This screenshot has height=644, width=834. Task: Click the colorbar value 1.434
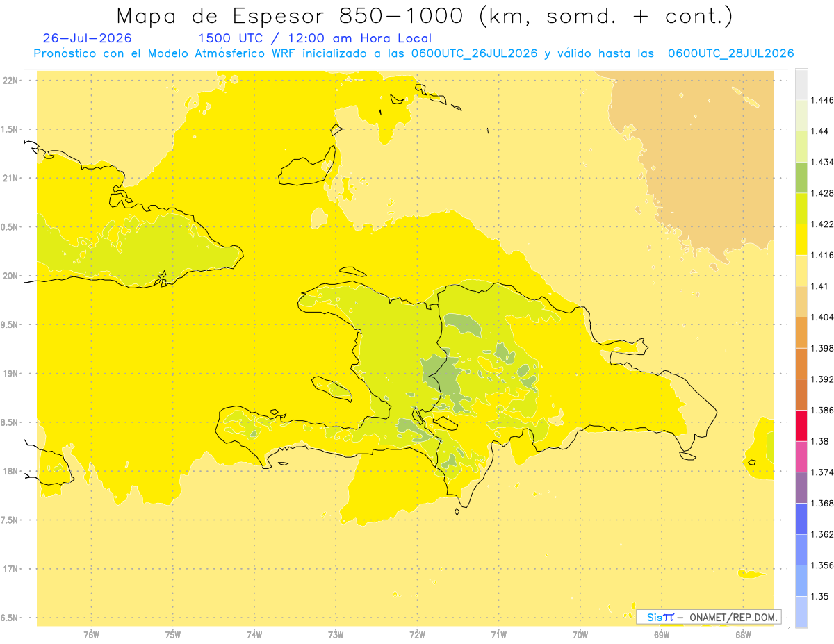823,162
